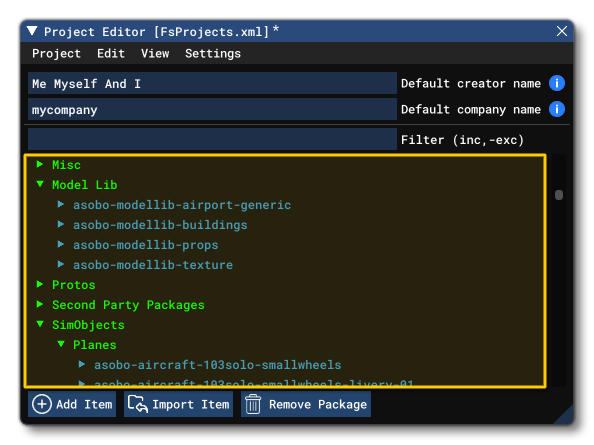Select the SimObjects tree label

[88, 325]
